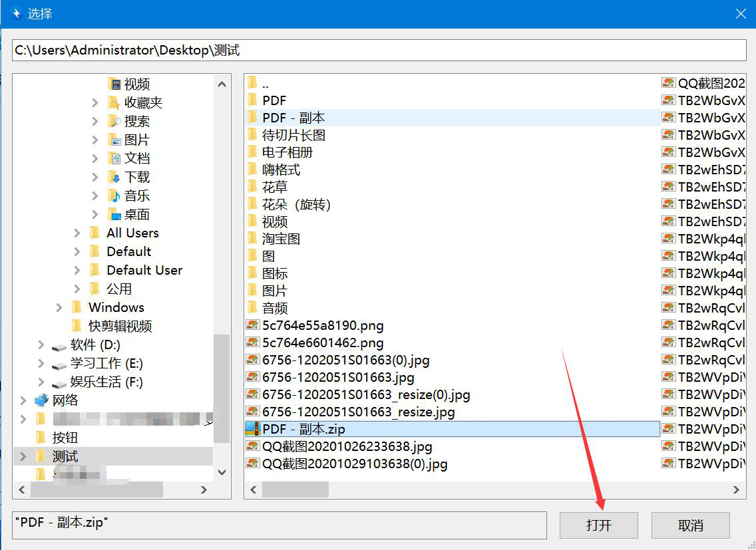Viewport: 756px width, 550px height.
Task: Click the 电子相册 folder icon
Action: click(252, 152)
